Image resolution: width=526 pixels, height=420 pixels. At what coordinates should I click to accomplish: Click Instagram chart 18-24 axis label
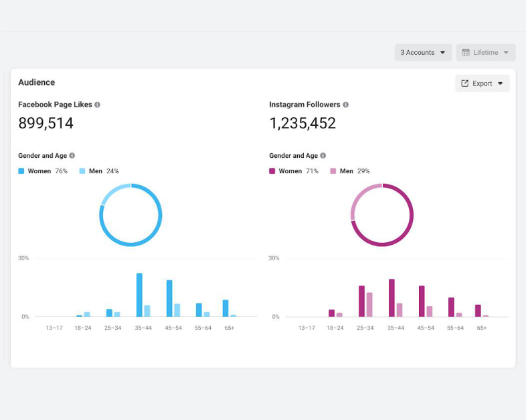pyautogui.click(x=335, y=328)
